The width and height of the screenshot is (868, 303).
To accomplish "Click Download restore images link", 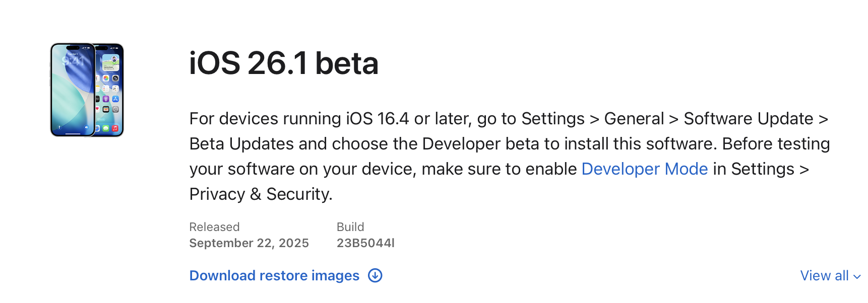I will (x=274, y=276).
